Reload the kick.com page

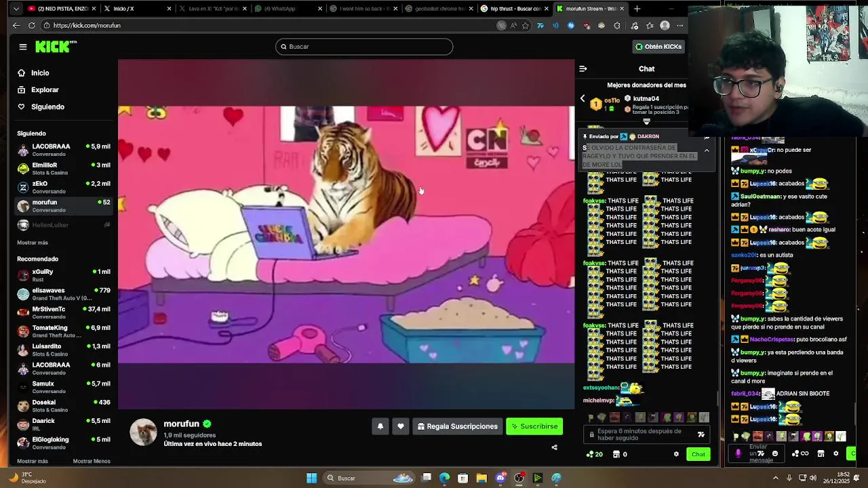(32, 25)
